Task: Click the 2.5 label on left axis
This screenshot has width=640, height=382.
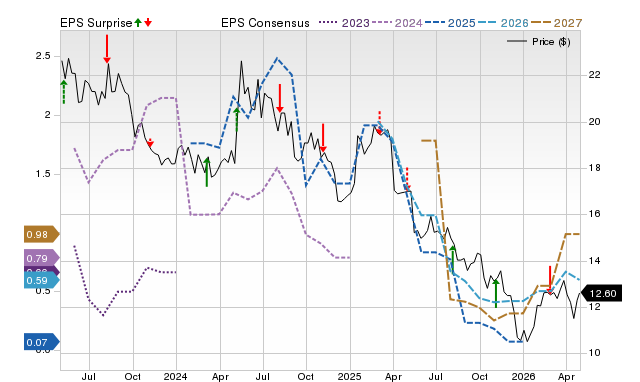Action: (x=43, y=56)
